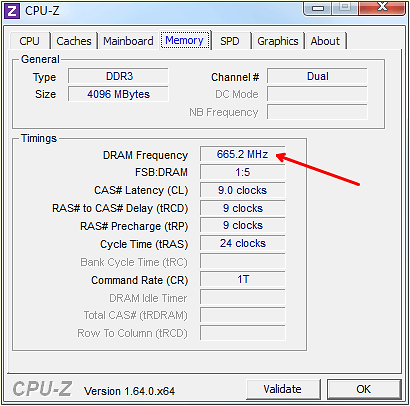Screen dimensions: 410x406
Task: Click the 9.0 clocks CAS latency value
Action: [x=243, y=190]
